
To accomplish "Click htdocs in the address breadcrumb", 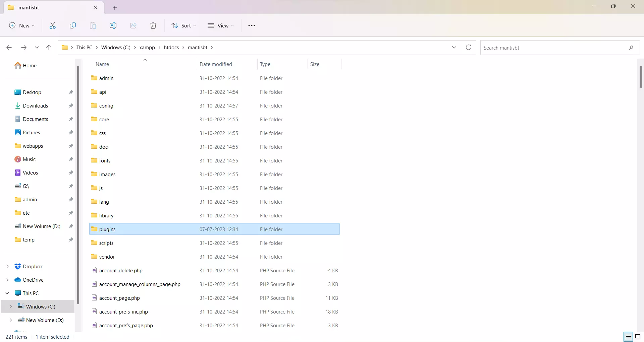I will (171, 48).
